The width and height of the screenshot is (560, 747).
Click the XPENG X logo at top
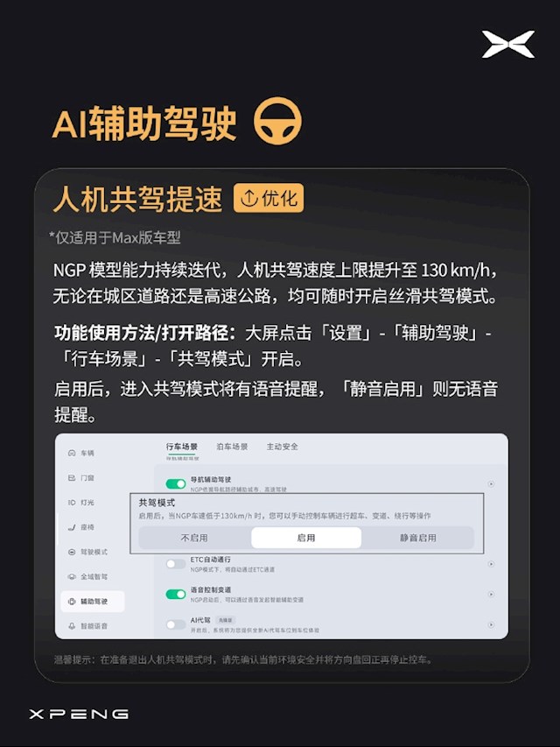point(508,45)
